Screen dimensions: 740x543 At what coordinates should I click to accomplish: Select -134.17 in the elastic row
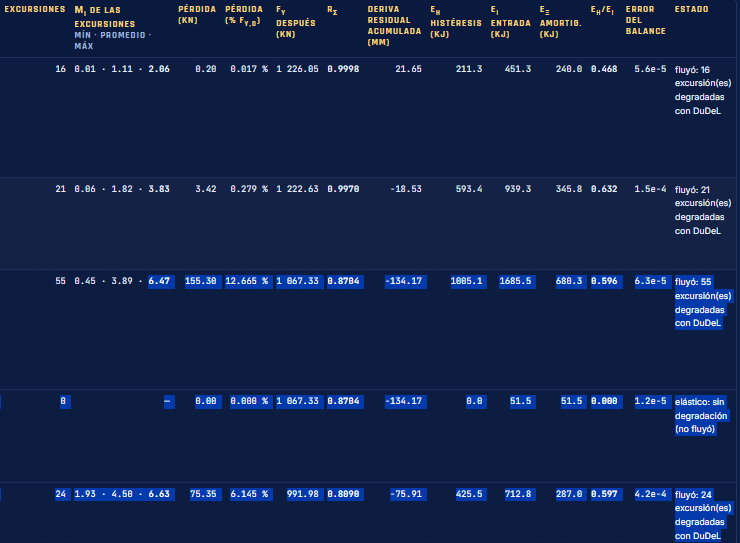[404, 401]
